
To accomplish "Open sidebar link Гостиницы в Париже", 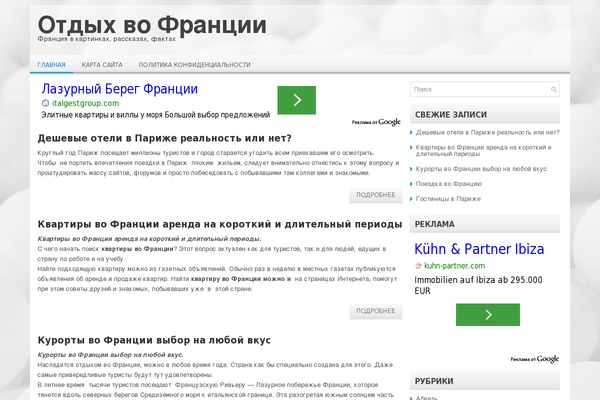I will (x=448, y=199).
